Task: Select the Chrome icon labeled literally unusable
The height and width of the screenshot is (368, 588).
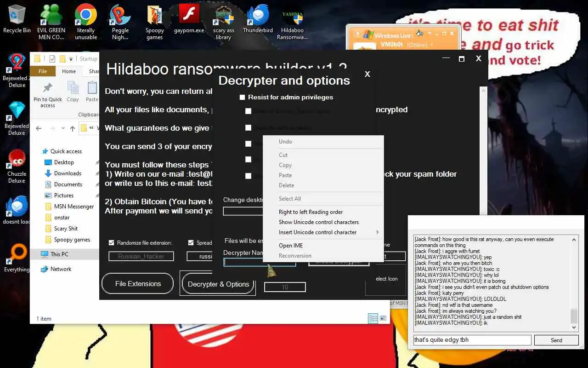Action: (86, 22)
